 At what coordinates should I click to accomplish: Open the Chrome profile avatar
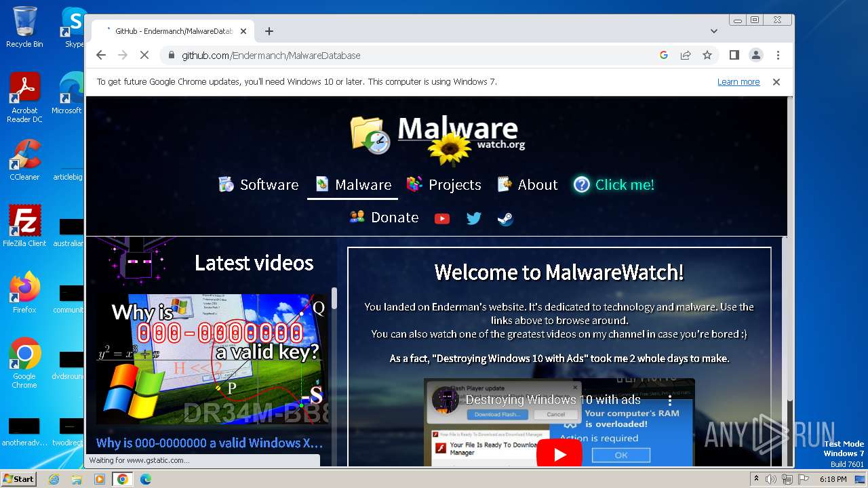pyautogui.click(x=755, y=56)
